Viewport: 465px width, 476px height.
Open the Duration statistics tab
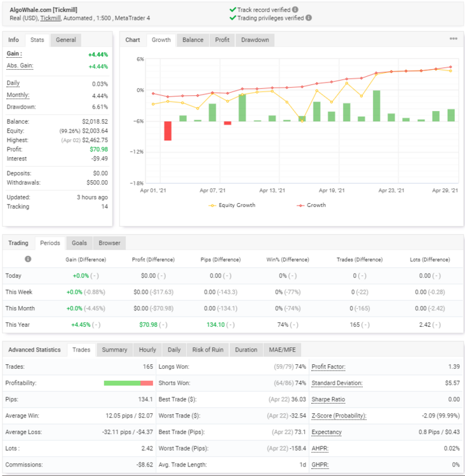point(246,350)
